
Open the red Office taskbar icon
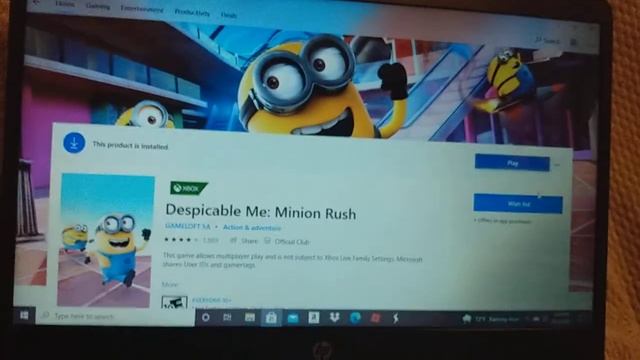point(376,318)
